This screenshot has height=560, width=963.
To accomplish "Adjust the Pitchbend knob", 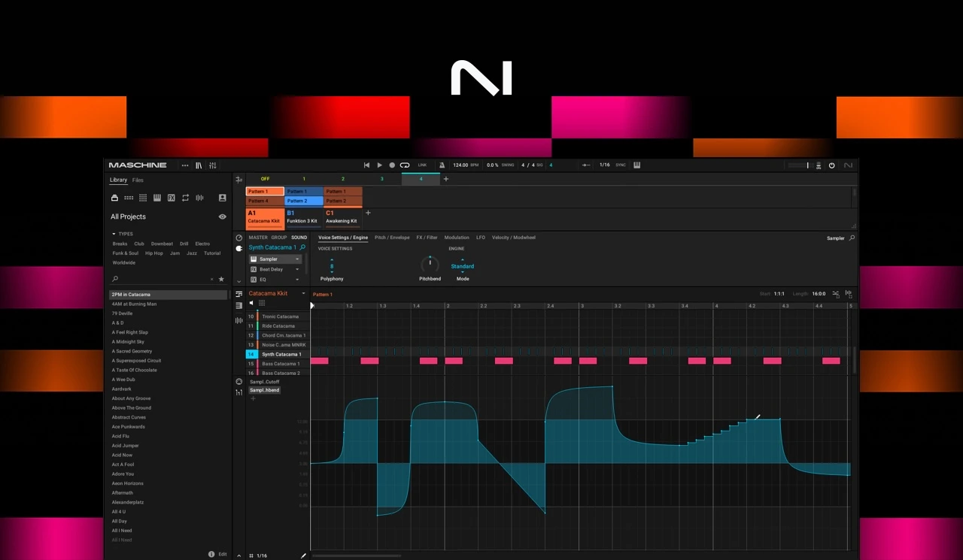I will 430,265.
